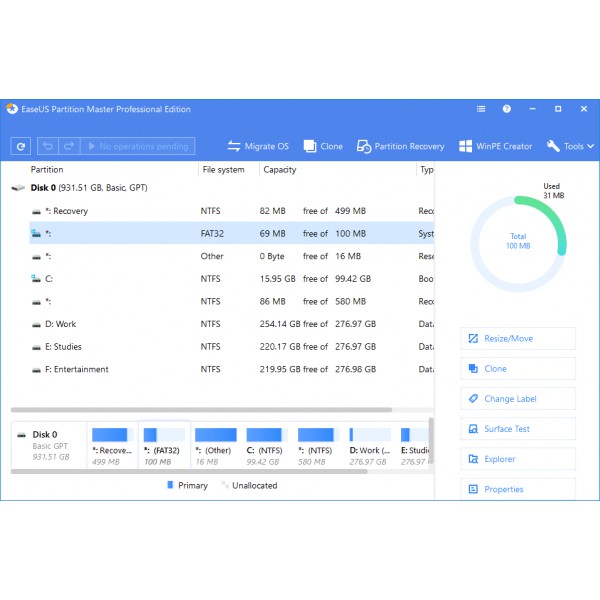Select the *: Recovery partition row

click(x=232, y=211)
